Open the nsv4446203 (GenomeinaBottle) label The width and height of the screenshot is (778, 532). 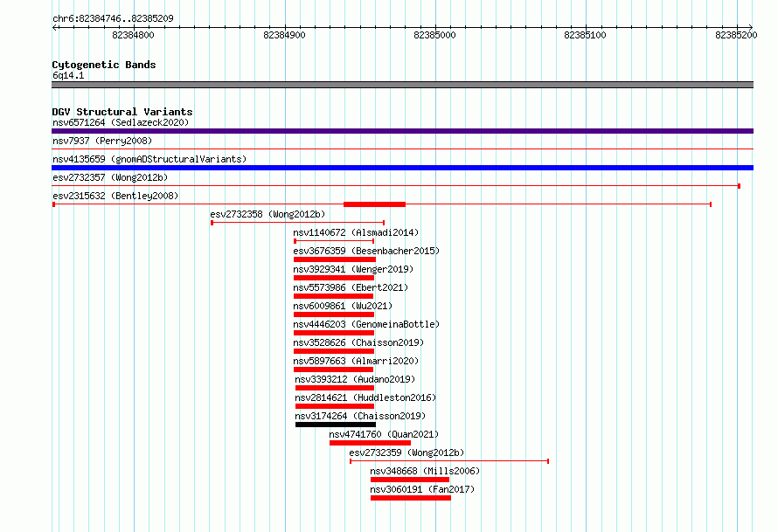pos(366,324)
